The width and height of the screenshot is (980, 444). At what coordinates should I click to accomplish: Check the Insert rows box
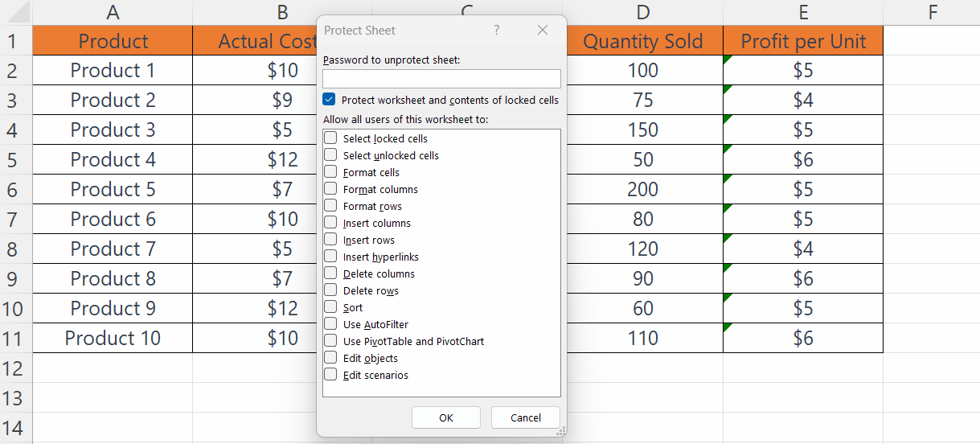tap(330, 240)
